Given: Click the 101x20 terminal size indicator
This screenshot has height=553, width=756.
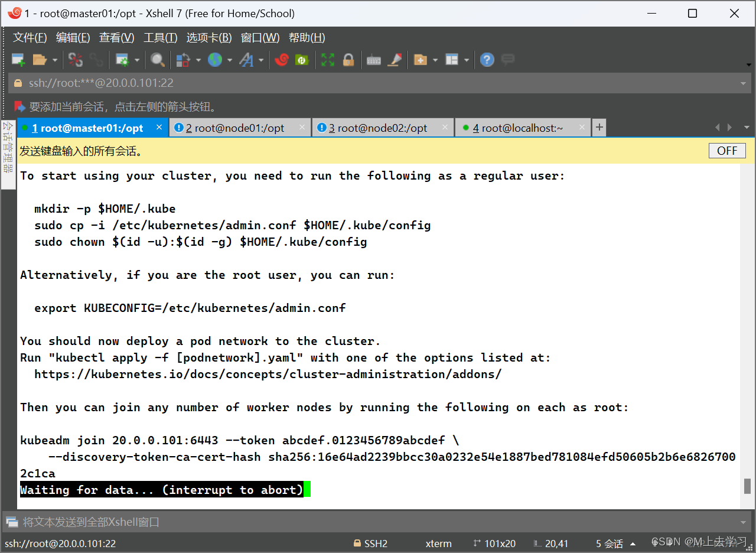Looking at the screenshot, I should (494, 544).
